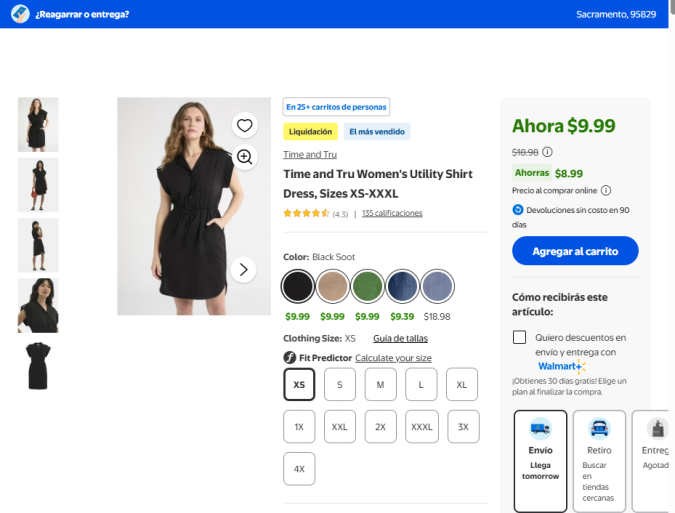Open the Guía de tallas link

point(400,338)
